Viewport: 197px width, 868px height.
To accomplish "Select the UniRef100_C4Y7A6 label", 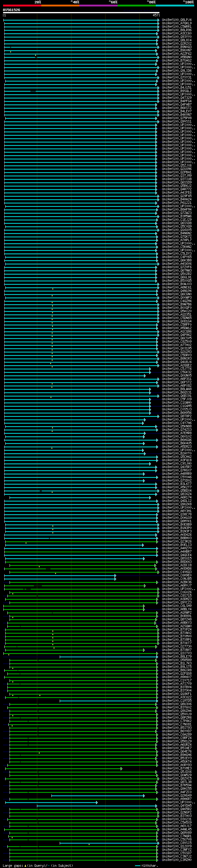I will (x=177, y=423).
